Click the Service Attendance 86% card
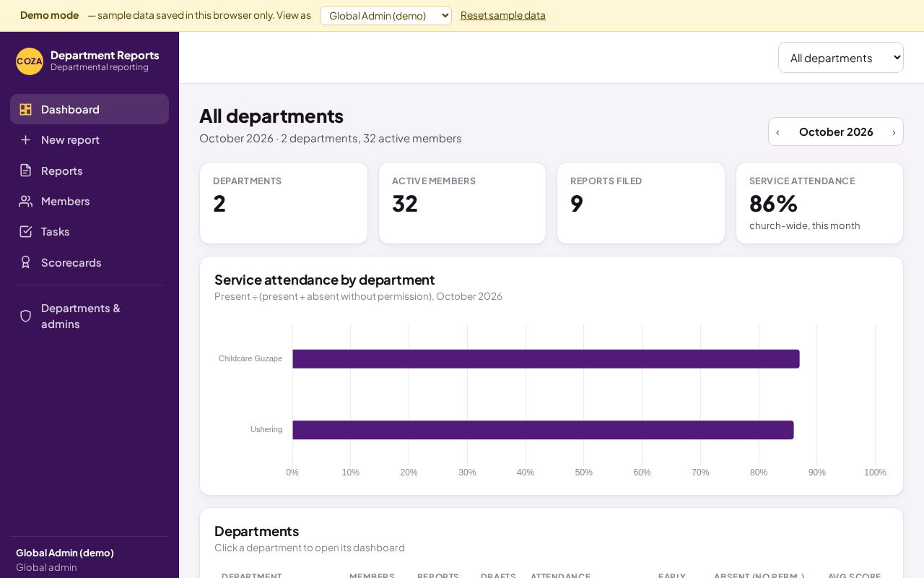 click(x=819, y=203)
